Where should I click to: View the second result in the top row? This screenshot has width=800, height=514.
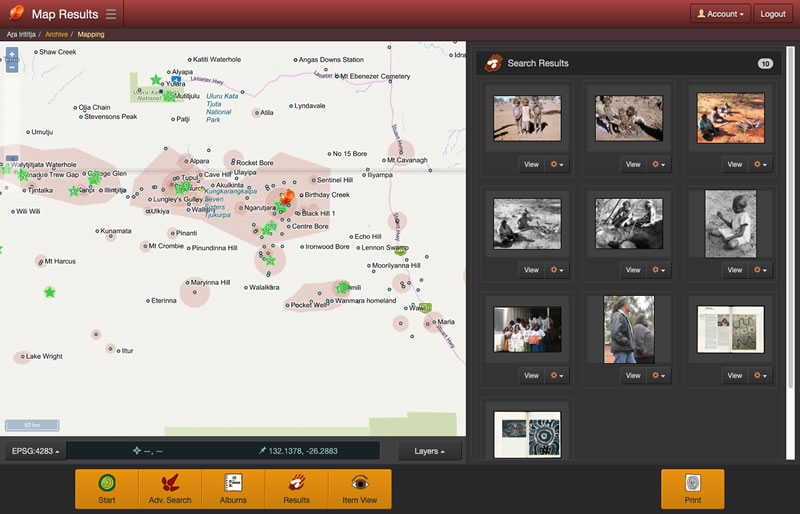pyautogui.click(x=633, y=164)
